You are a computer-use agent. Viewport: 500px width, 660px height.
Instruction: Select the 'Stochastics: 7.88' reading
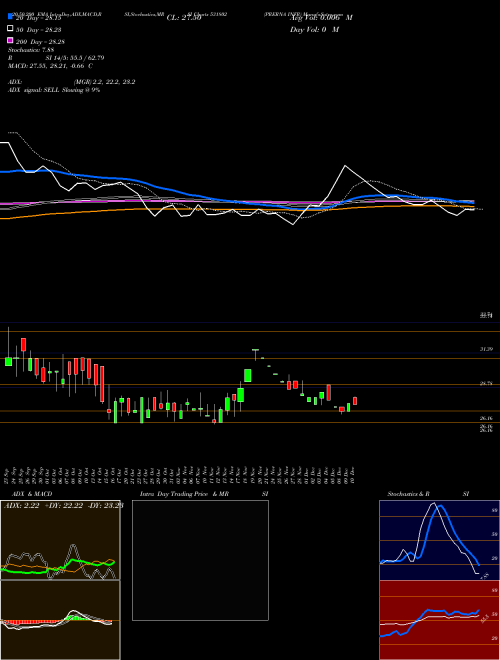[31, 50]
